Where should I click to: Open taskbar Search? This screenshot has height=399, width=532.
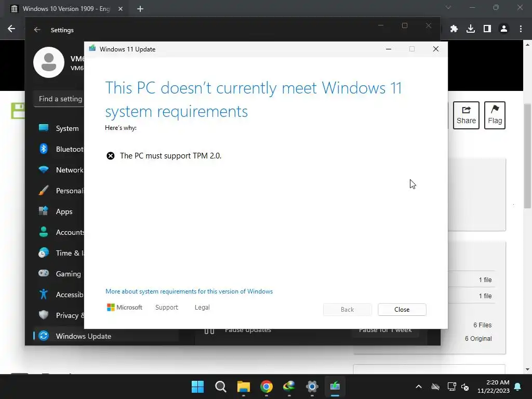pos(220,386)
